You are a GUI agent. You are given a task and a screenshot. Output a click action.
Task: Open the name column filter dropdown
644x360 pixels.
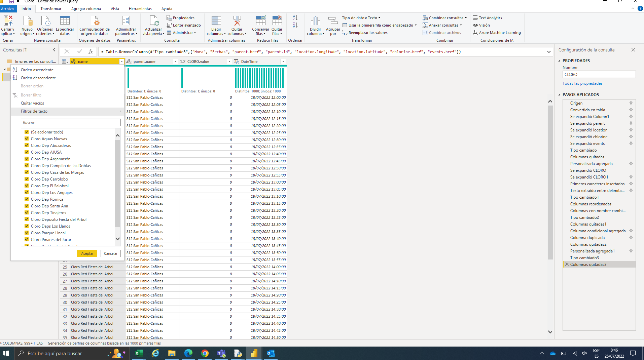pos(121,62)
